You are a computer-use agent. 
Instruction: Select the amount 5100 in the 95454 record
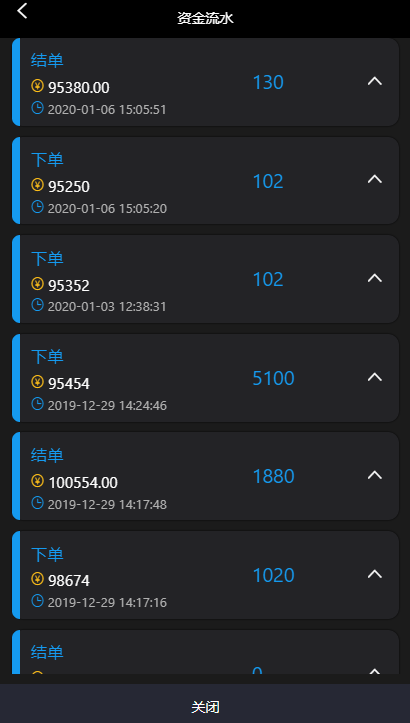[273, 378]
